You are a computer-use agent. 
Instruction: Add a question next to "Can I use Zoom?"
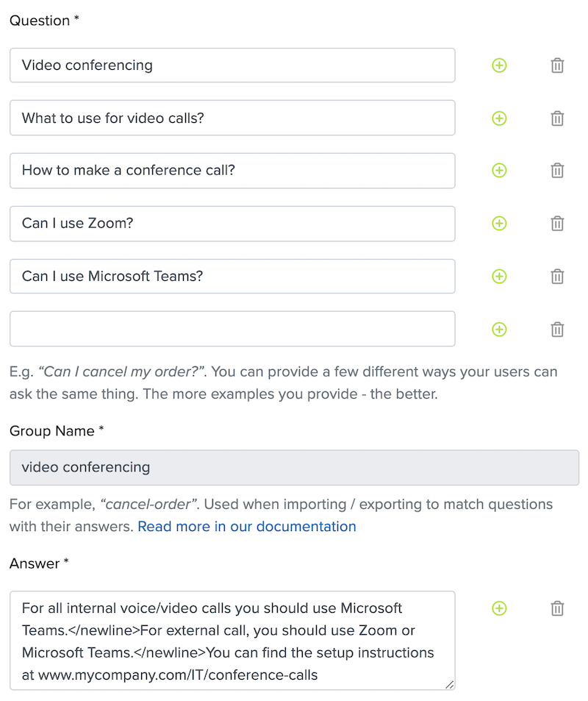(x=499, y=224)
